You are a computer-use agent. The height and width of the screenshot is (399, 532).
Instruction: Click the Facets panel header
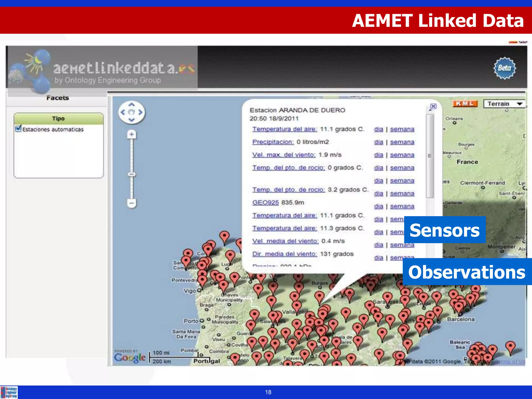[x=57, y=98]
